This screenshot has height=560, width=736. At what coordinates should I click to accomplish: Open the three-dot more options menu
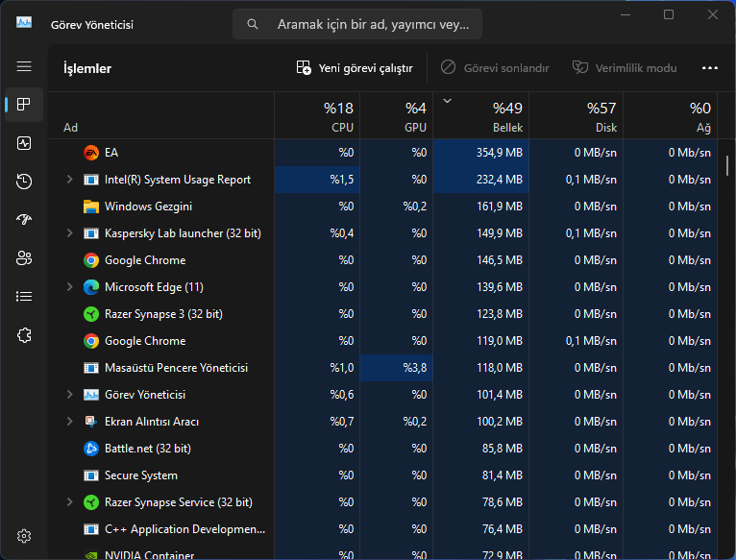click(x=710, y=68)
